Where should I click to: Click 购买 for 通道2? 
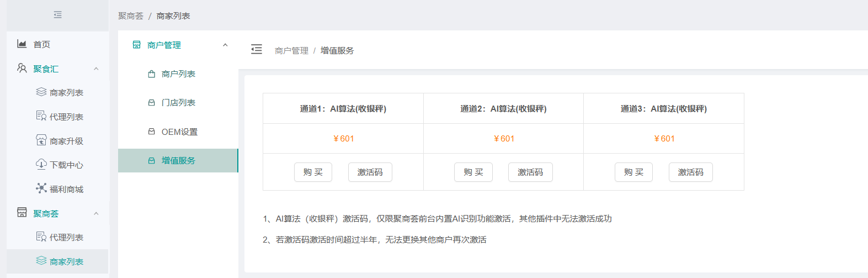pyautogui.click(x=473, y=172)
